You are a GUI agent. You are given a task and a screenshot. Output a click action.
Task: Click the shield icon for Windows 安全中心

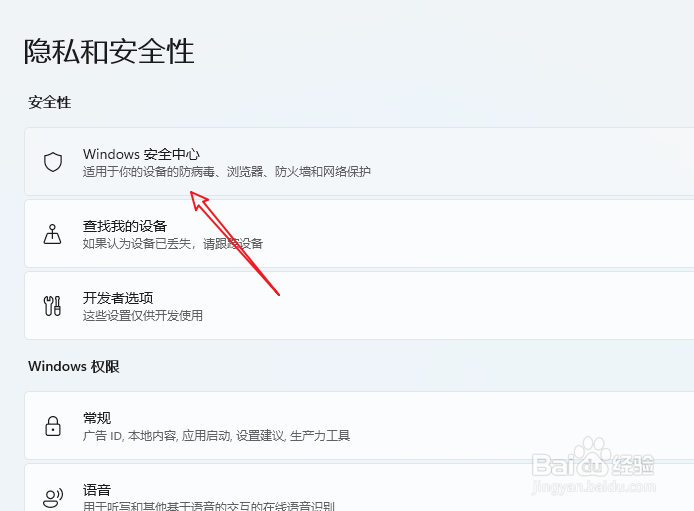(53, 162)
